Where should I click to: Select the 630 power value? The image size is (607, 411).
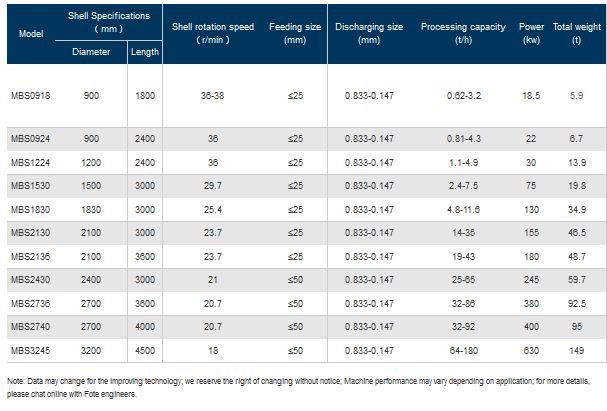[x=531, y=350]
